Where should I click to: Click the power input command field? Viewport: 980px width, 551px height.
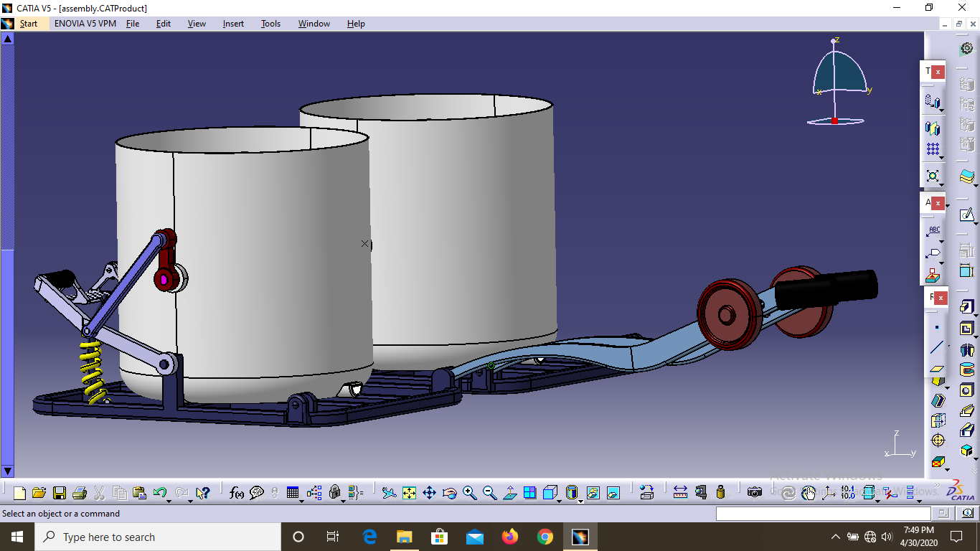(824, 514)
